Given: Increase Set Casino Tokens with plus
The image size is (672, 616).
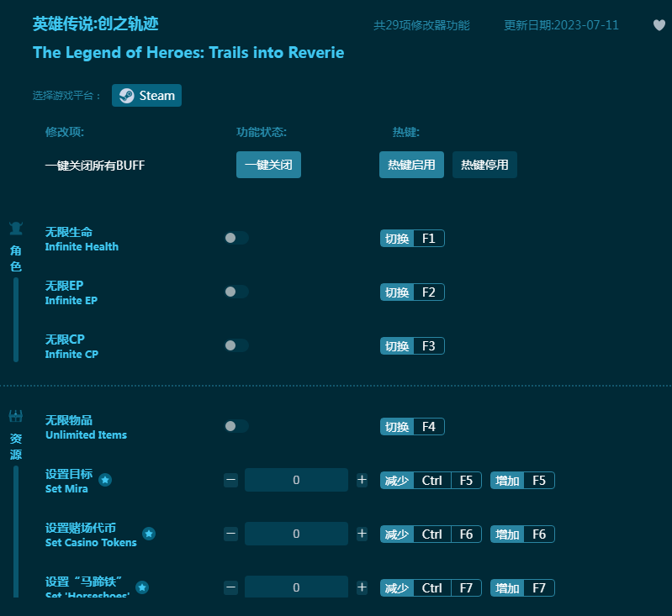Looking at the screenshot, I should click(x=362, y=534).
